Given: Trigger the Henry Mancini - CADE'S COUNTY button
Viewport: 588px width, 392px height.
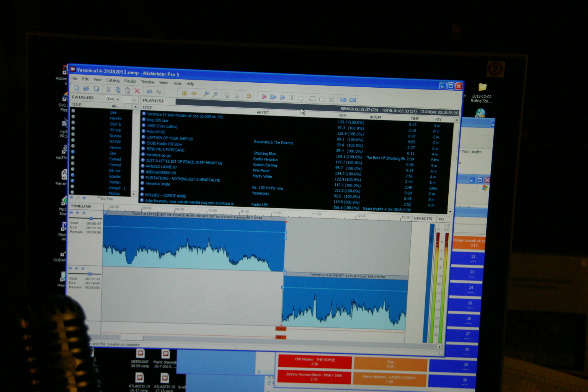Looking at the screenshot, I should click(x=389, y=379).
